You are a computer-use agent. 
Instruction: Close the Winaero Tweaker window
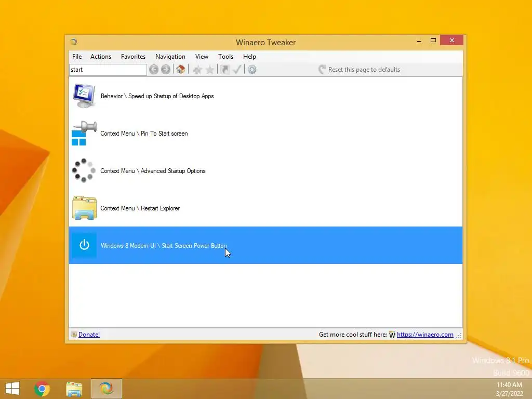click(x=452, y=41)
